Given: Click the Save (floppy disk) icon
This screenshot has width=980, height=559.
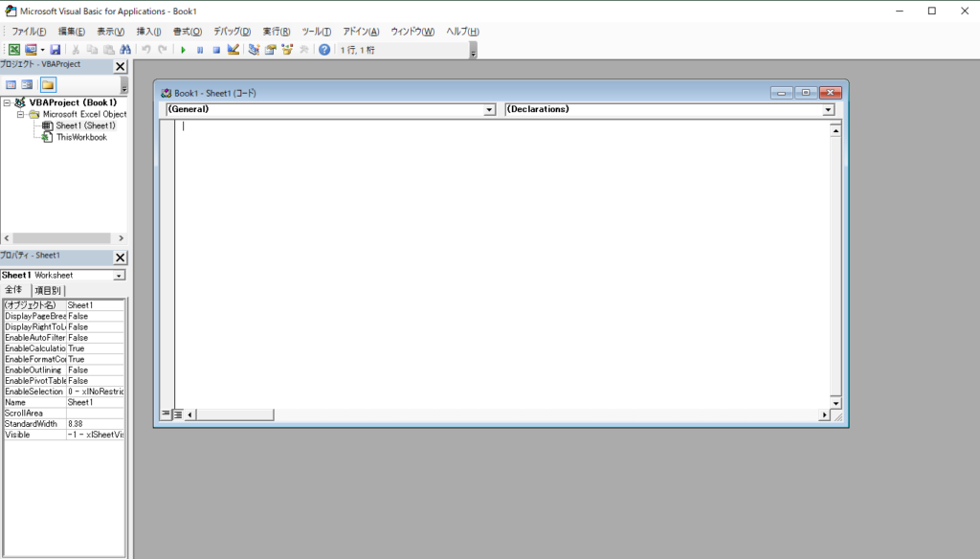Looking at the screenshot, I should pos(56,50).
